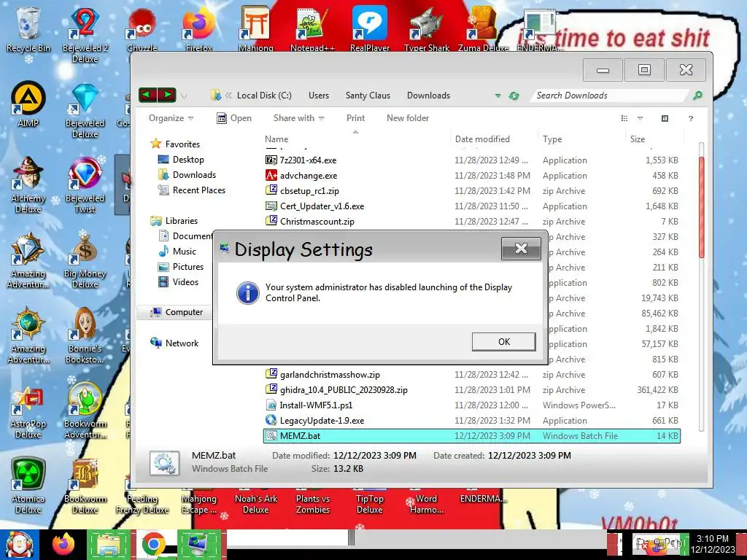Launch Big Money Deluxe shortcut

(x=85, y=261)
